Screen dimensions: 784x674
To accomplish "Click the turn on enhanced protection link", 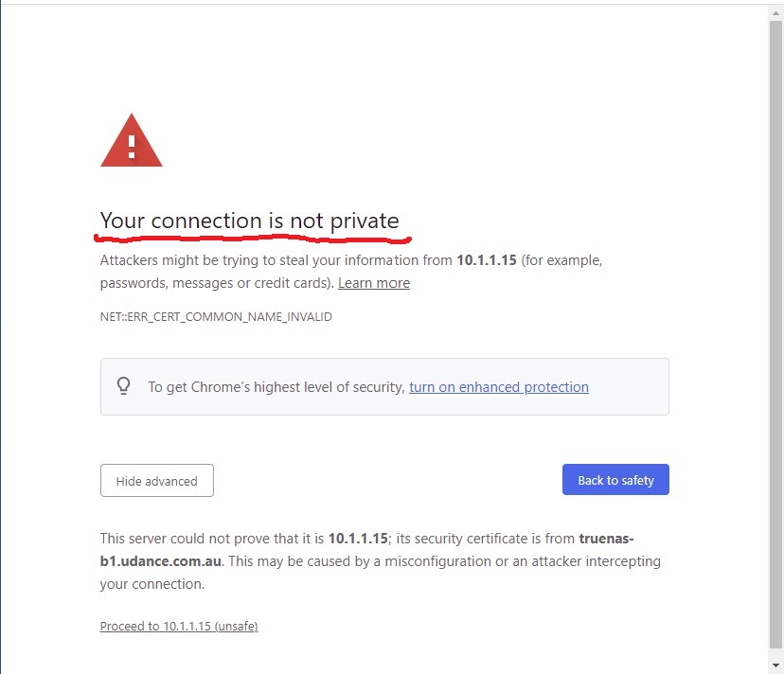I will (498, 387).
